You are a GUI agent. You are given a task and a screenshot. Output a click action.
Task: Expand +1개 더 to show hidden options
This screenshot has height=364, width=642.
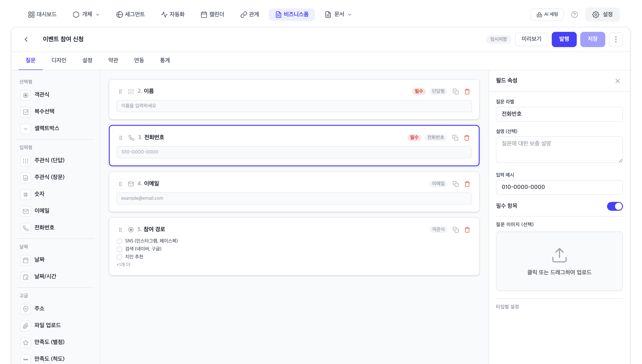point(123,264)
